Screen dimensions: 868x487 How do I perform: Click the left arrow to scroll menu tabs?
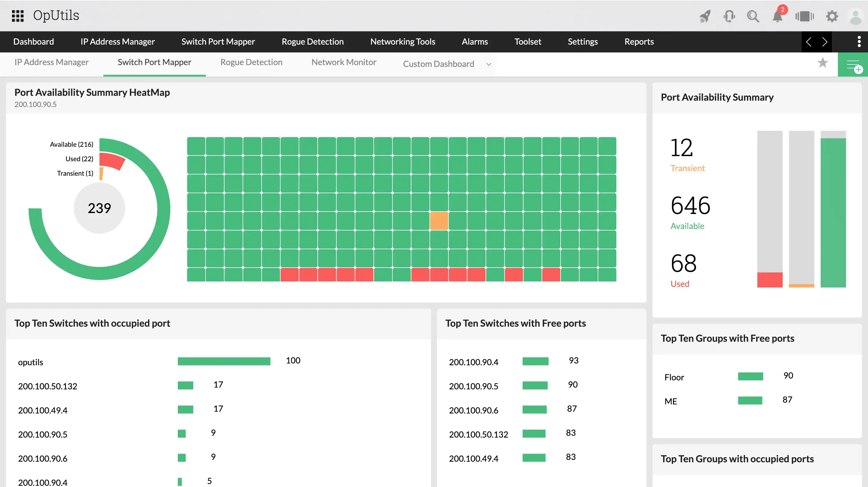809,42
